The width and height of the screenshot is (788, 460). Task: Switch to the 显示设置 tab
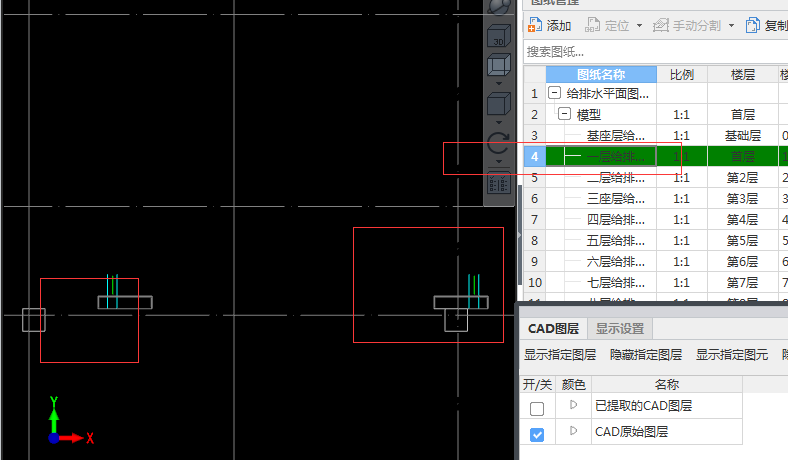point(620,329)
